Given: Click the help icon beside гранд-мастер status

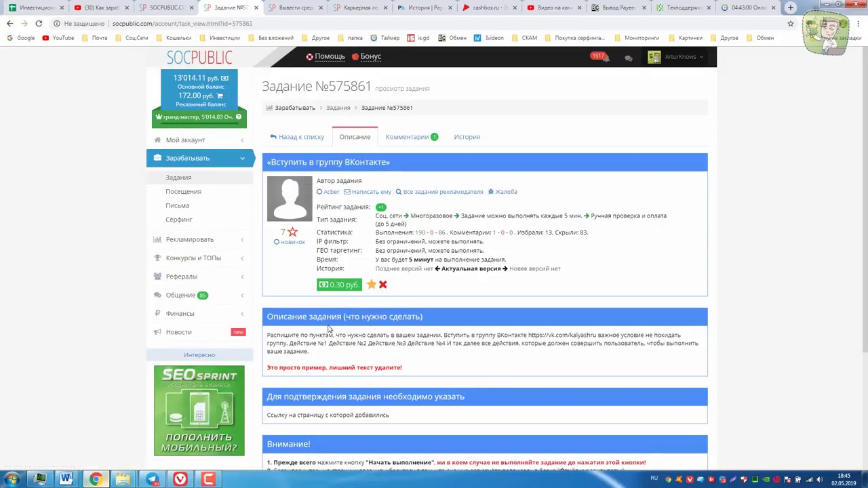Looking at the screenshot, I should 238,117.
